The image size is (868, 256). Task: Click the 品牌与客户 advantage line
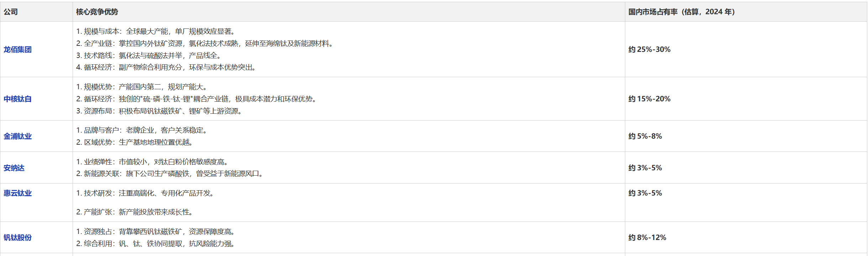[x=142, y=130]
